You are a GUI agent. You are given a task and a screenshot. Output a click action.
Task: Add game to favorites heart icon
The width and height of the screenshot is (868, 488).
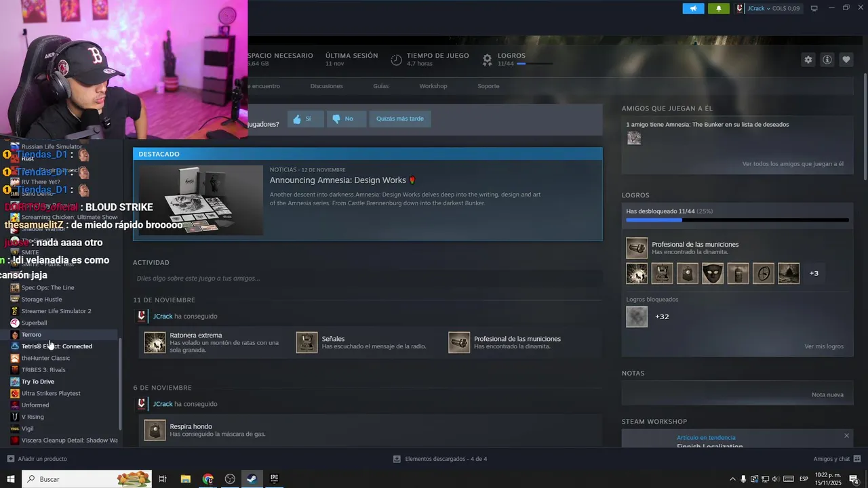846,60
